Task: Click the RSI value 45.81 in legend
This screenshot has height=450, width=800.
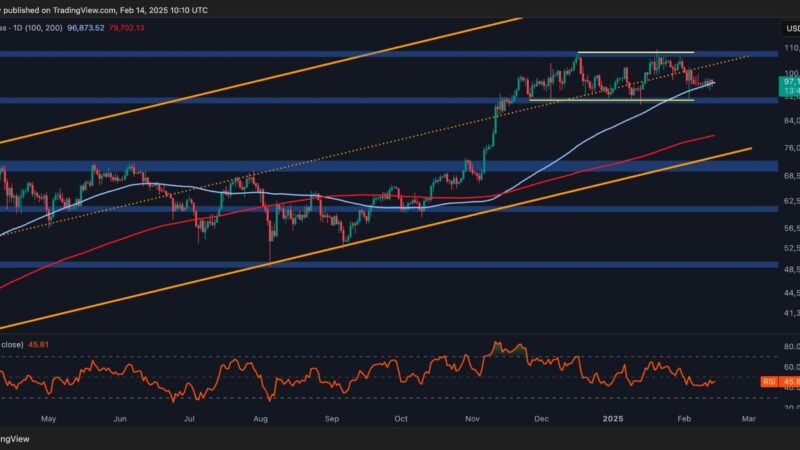Action: click(x=38, y=345)
